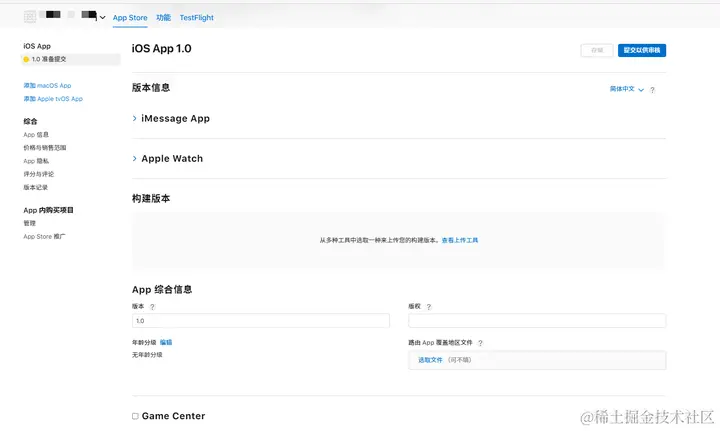Switch to the App Store tab

point(130,17)
